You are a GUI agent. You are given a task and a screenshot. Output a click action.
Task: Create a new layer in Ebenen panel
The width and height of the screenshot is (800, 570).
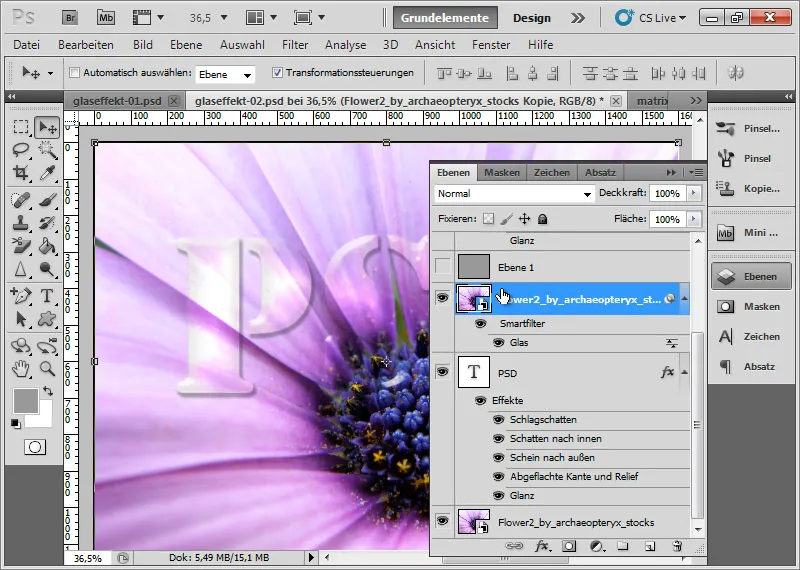pos(649,547)
